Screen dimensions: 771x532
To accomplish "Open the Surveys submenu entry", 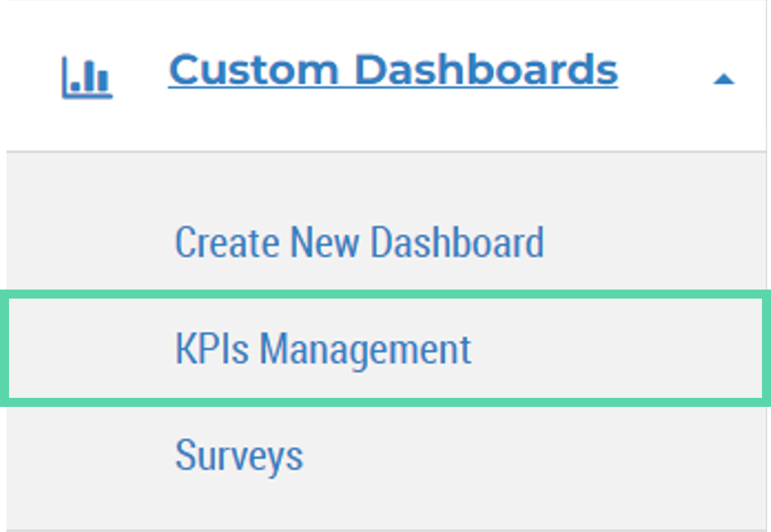I will point(239,455).
